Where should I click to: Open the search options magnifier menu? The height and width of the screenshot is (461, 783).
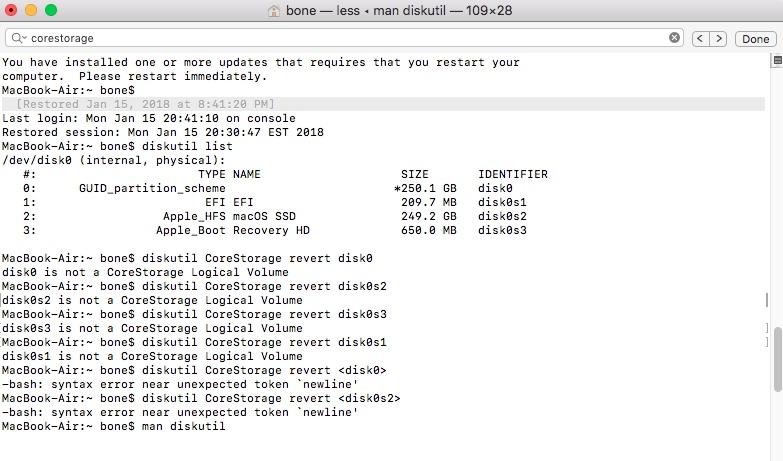point(18,38)
